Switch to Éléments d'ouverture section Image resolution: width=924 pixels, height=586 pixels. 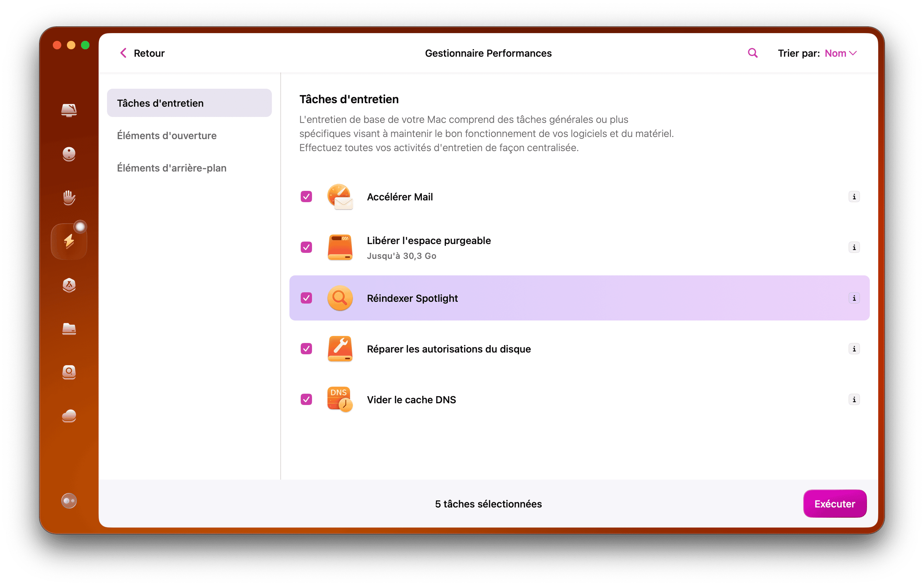(x=167, y=136)
